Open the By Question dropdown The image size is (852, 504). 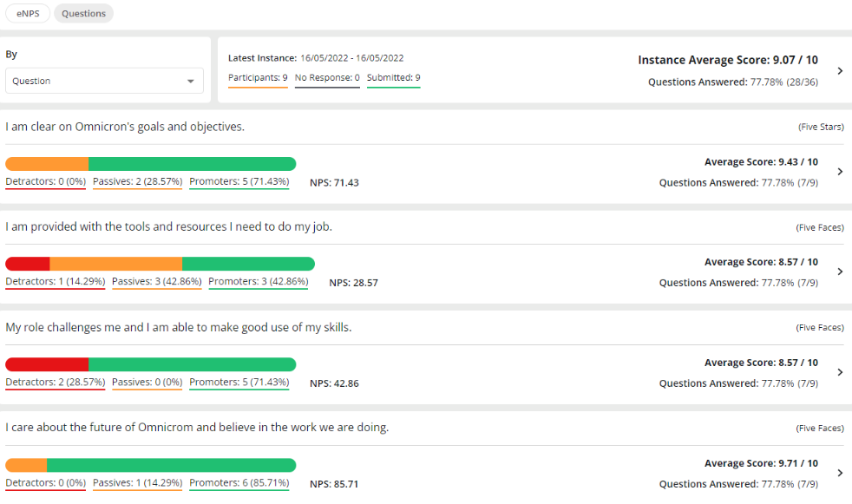(104, 81)
